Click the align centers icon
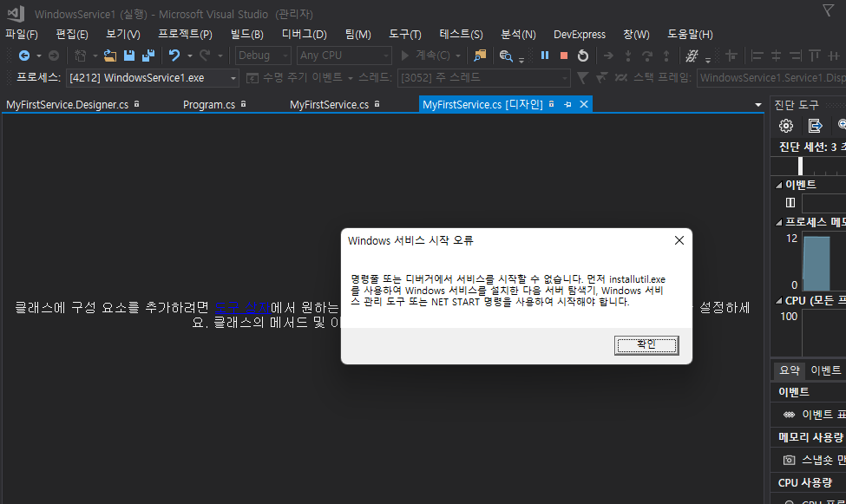This screenshot has height=504, width=846. point(776,56)
